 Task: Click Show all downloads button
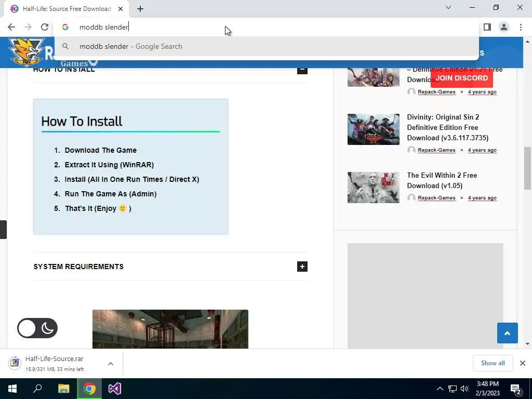point(493,363)
